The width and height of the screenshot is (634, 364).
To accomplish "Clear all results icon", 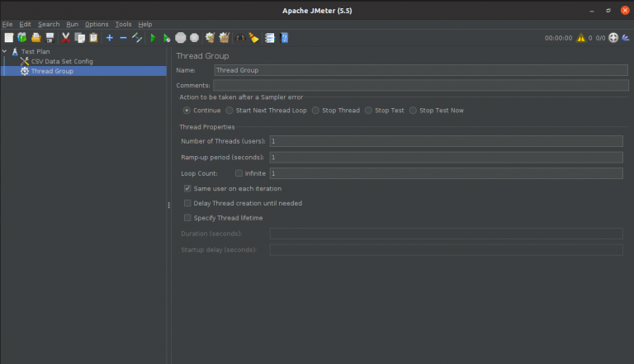I will (x=224, y=38).
